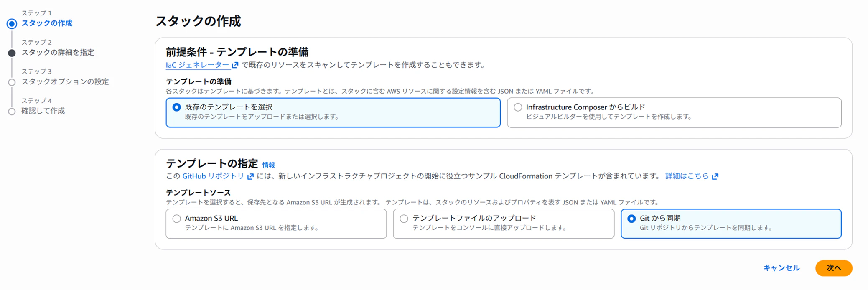The width and height of the screenshot is (868, 290).
Task: Click the テンプレートソース label
Action: (x=198, y=193)
